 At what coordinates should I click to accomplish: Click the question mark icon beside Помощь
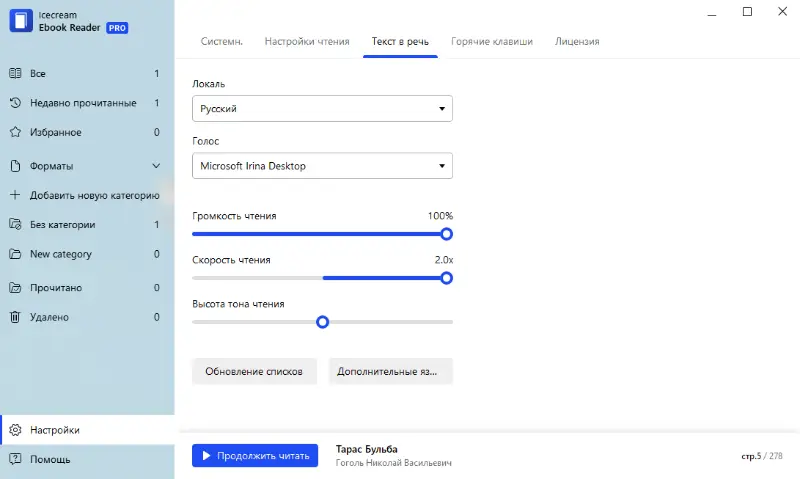pos(15,459)
